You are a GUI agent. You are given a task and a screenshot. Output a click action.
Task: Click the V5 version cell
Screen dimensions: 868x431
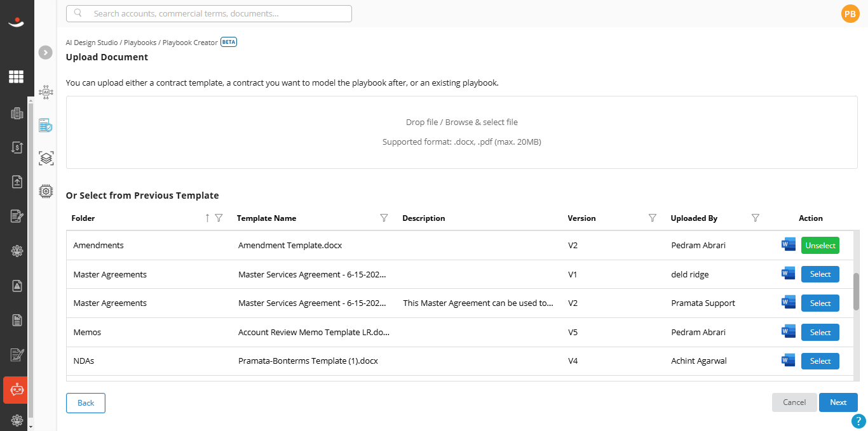(573, 332)
